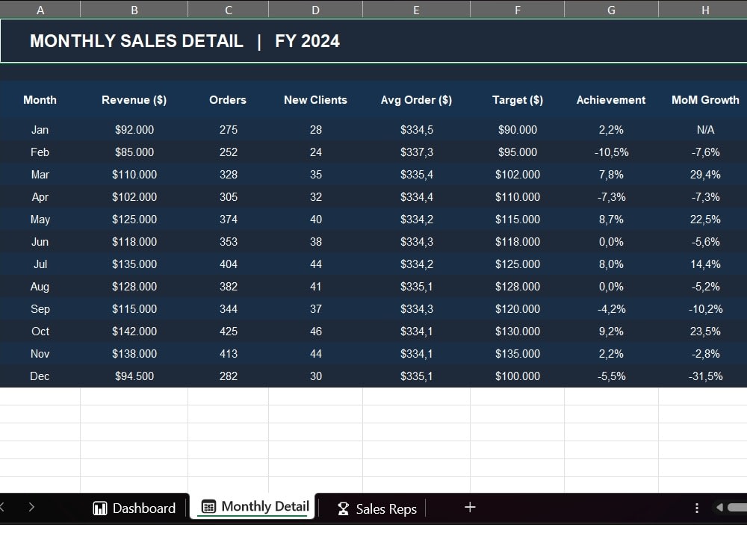Select column C header
747x560 pixels.
[228, 10]
